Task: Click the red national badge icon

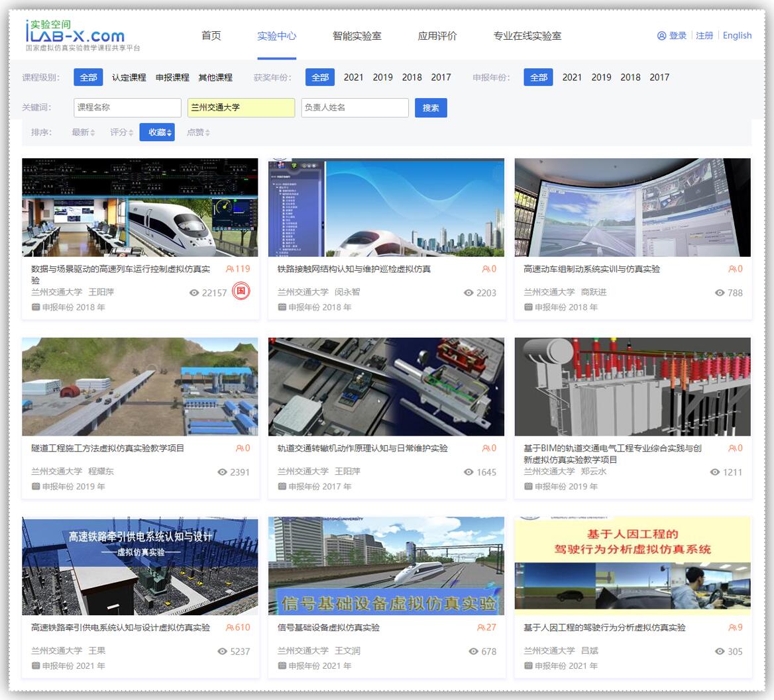Action: tap(241, 291)
